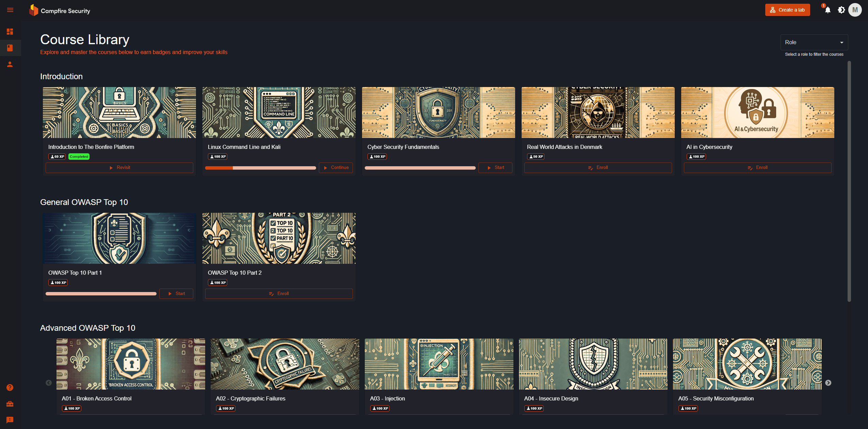Click the Create a lab button
868x429 pixels.
[x=787, y=10]
